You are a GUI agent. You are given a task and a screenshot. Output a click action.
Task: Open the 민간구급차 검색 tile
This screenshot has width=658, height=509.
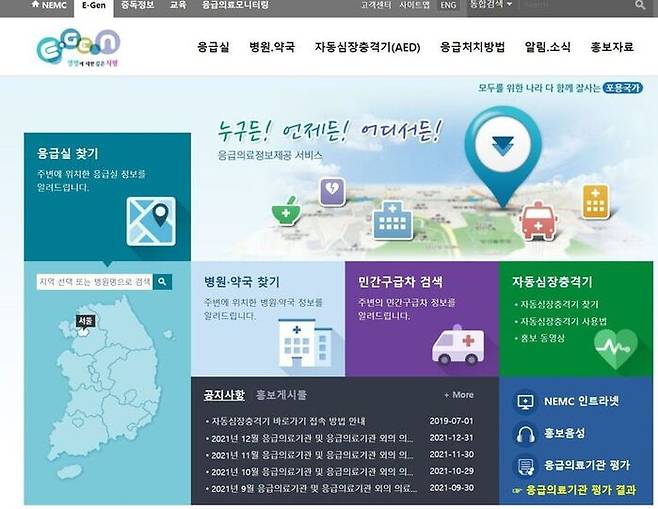pos(422,318)
